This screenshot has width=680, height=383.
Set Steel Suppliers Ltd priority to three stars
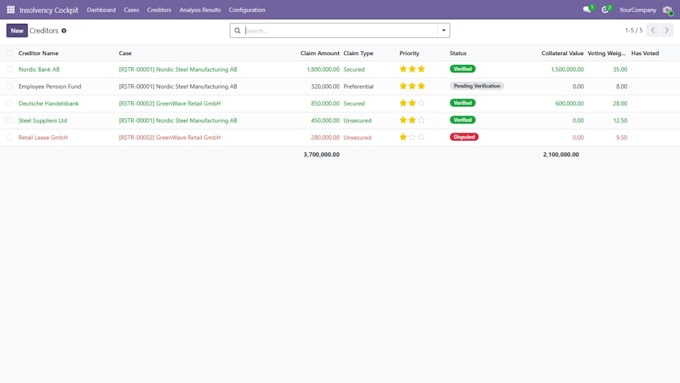pos(421,120)
